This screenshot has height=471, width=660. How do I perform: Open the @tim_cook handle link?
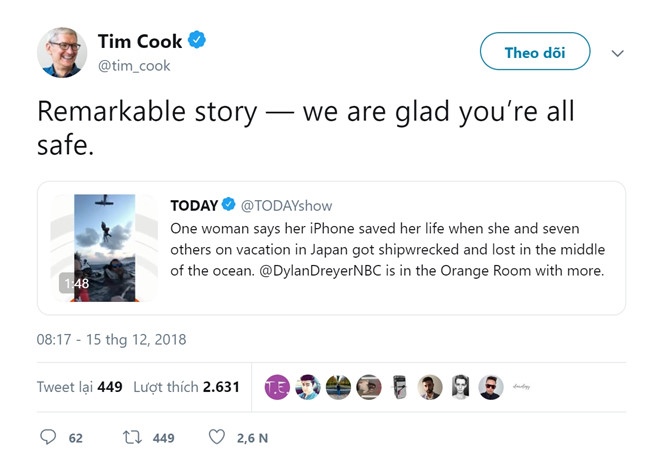[x=134, y=66]
